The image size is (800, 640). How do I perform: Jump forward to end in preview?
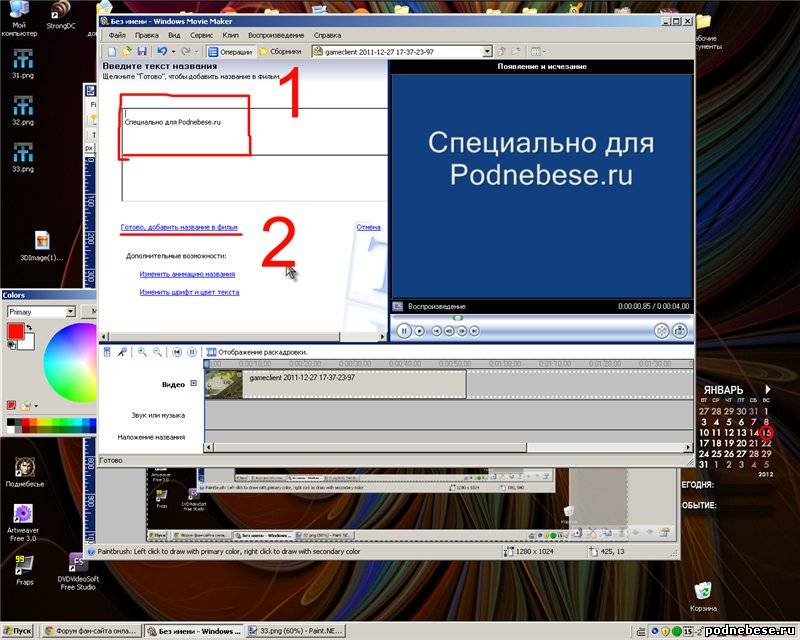tap(474, 331)
